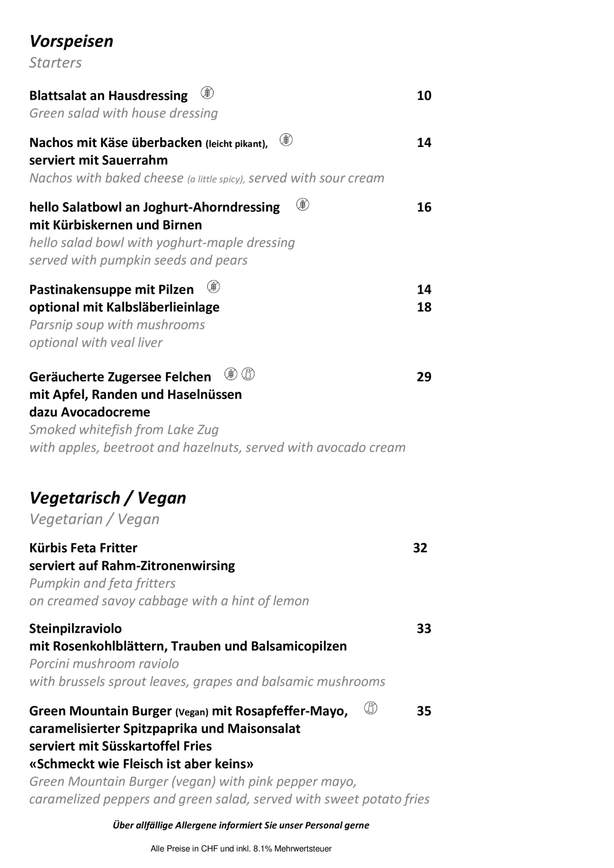Click the lactose-free icon next to Green Mountain Burger
The image size is (614, 868).
tap(371, 708)
